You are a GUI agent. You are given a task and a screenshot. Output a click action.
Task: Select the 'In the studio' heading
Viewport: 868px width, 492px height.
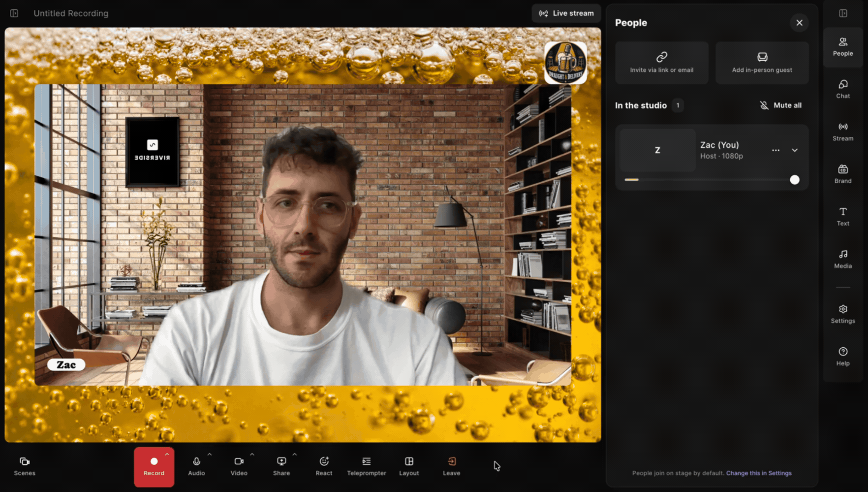(x=641, y=105)
